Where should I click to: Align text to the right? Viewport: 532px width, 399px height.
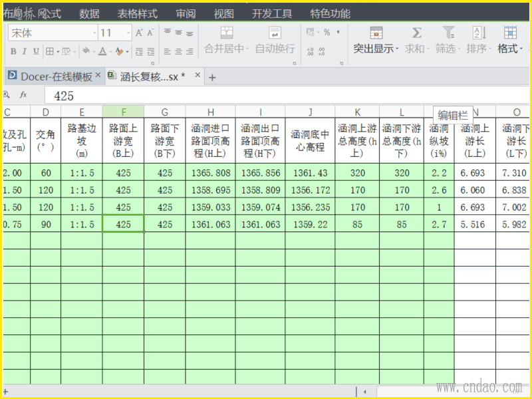click(190, 52)
